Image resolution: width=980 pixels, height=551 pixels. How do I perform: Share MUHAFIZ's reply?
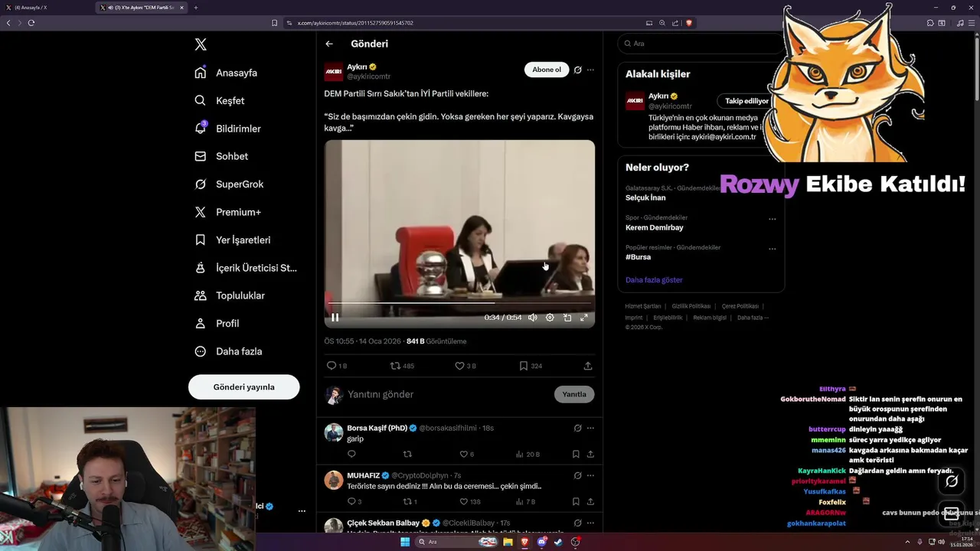click(x=590, y=501)
